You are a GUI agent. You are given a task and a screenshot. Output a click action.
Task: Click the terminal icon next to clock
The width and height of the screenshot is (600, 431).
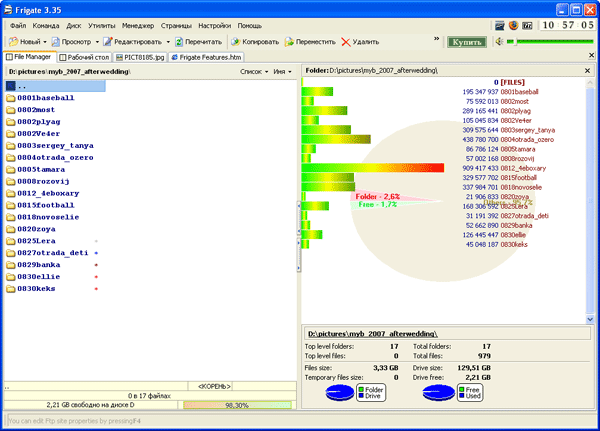(527, 26)
